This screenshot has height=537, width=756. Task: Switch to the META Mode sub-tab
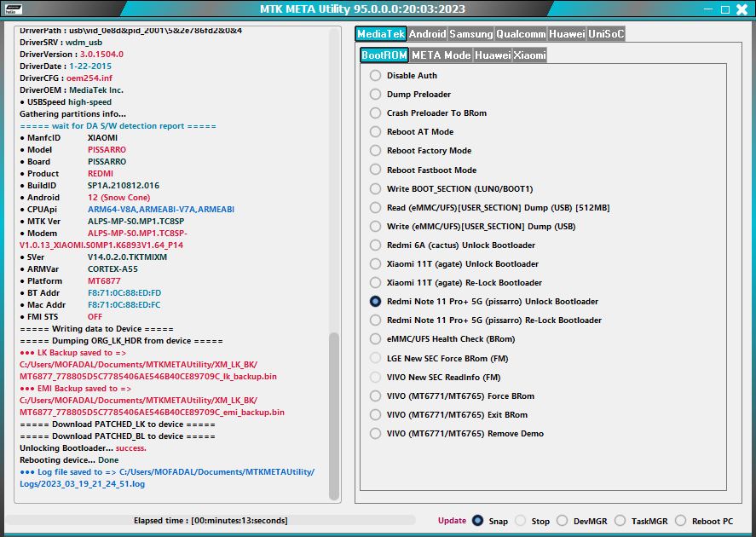click(x=441, y=55)
